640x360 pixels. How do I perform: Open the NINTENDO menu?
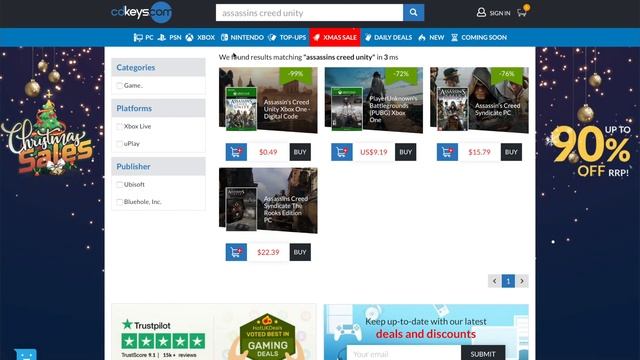coord(242,38)
